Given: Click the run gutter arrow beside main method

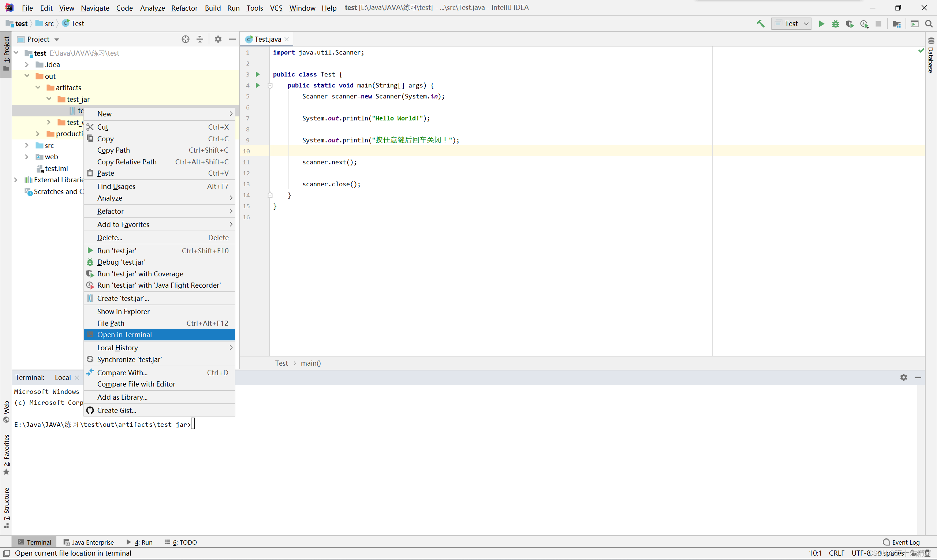Looking at the screenshot, I should 258,85.
